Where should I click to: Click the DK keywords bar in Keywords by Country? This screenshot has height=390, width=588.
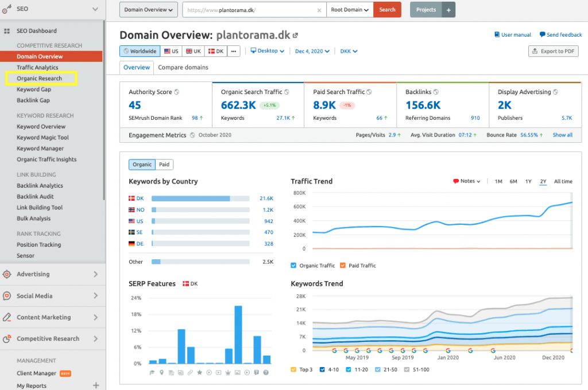point(200,198)
